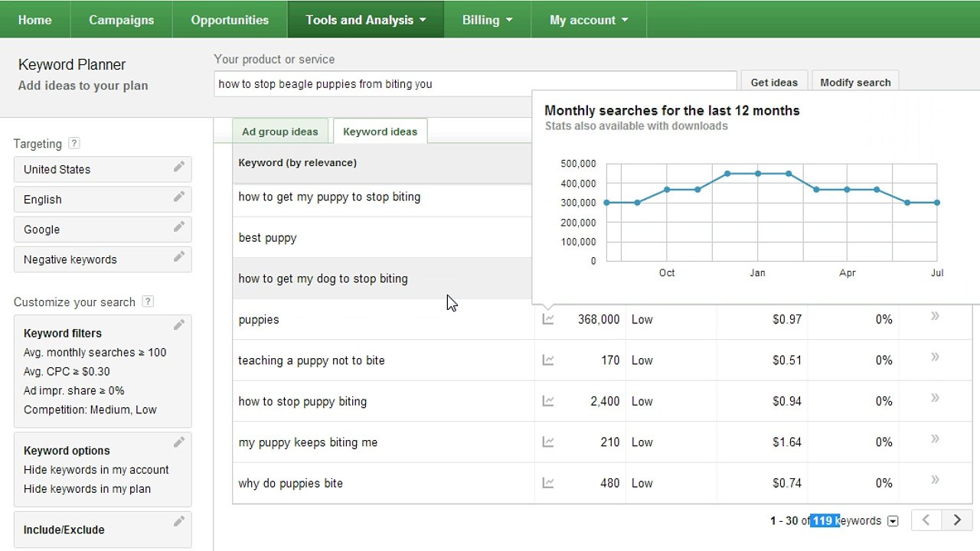Open the Keyword filters editor pencil
The image size is (980, 551).
tap(178, 325)
